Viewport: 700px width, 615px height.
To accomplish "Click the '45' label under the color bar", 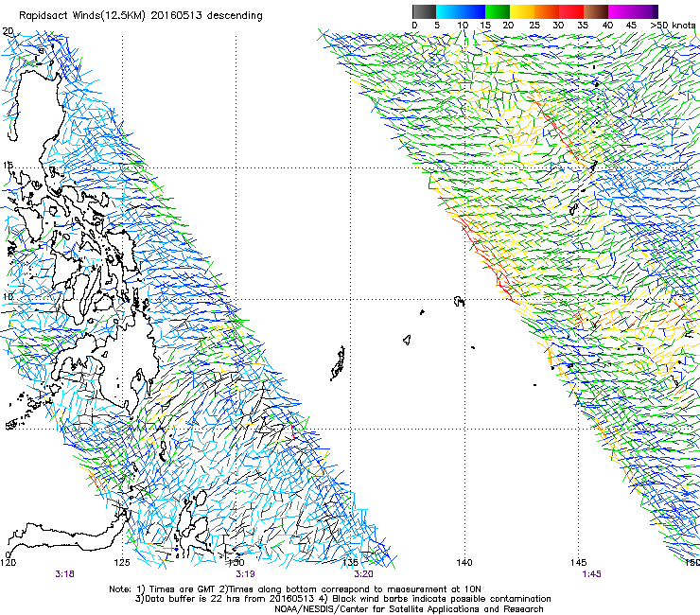I will click(631, 25).
